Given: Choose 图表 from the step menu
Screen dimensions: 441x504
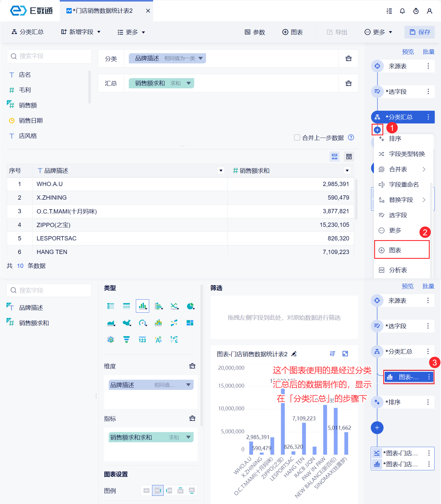Looking at the screenshot, I should 402,250.
